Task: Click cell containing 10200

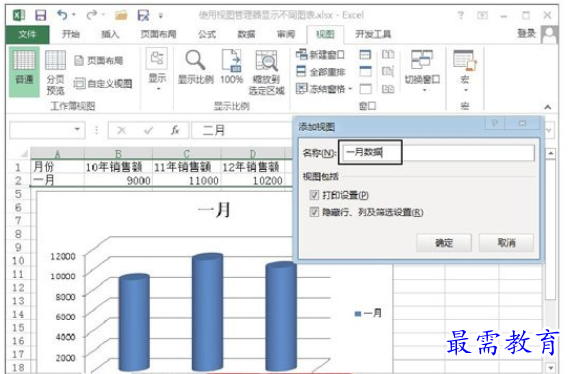Action: pos(252,180)
